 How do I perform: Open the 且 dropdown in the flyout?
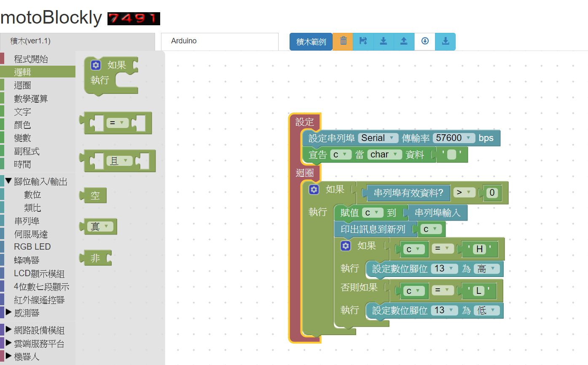[x=119, y=161]
